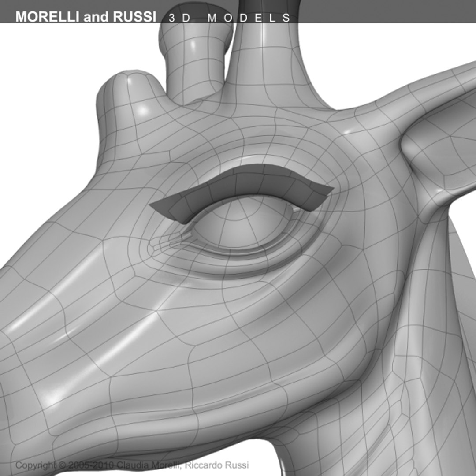Click the "MORELLI and RUSSI" title text
Viewport: 476px width, 476px height.
(86, 17)
